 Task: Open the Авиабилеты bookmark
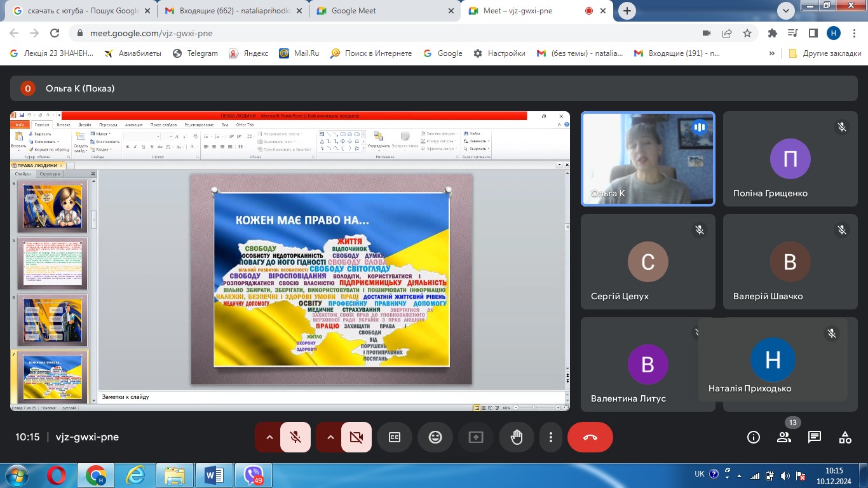pos(133,53)
